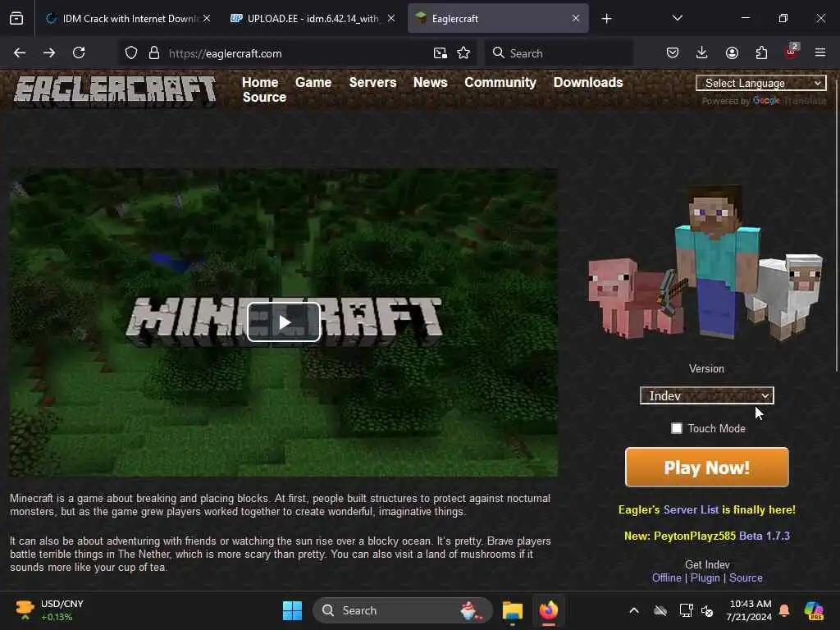Image resolution: width=840 pixels, height=630 pixels.
Task: Click the Offline download link
Action: [x=666, y=578]
